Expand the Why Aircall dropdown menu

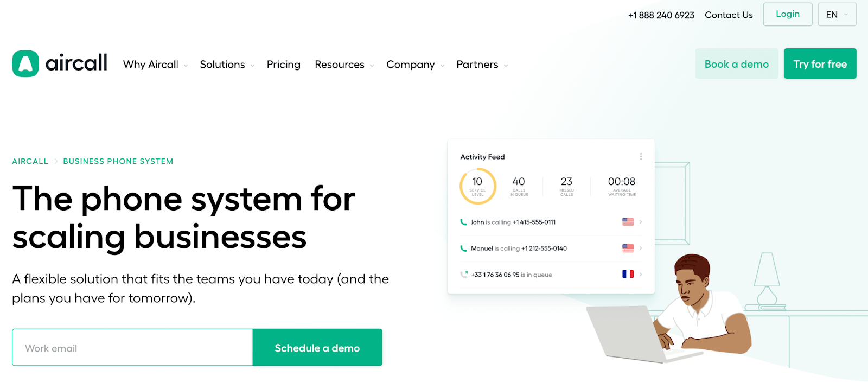[155, 65]
